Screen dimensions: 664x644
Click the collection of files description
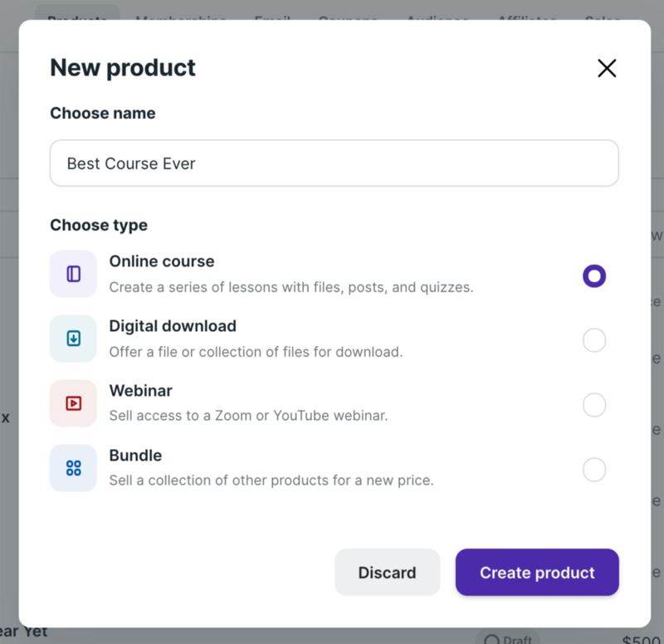click(256, 352)
